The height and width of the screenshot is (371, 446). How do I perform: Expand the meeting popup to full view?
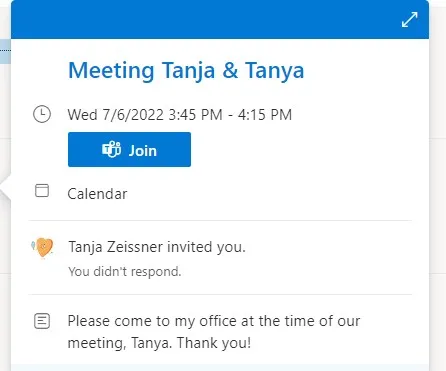(409, 20)
